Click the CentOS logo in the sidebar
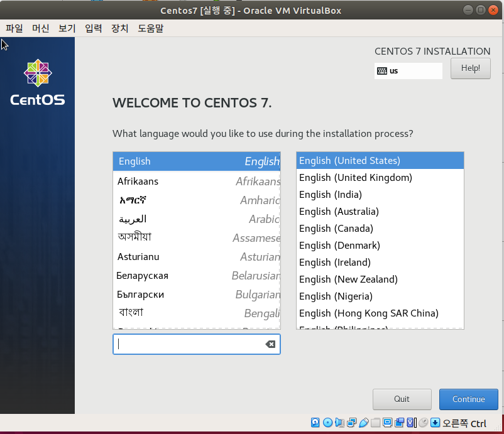This screenshot has height=434, width=504. 38,82
